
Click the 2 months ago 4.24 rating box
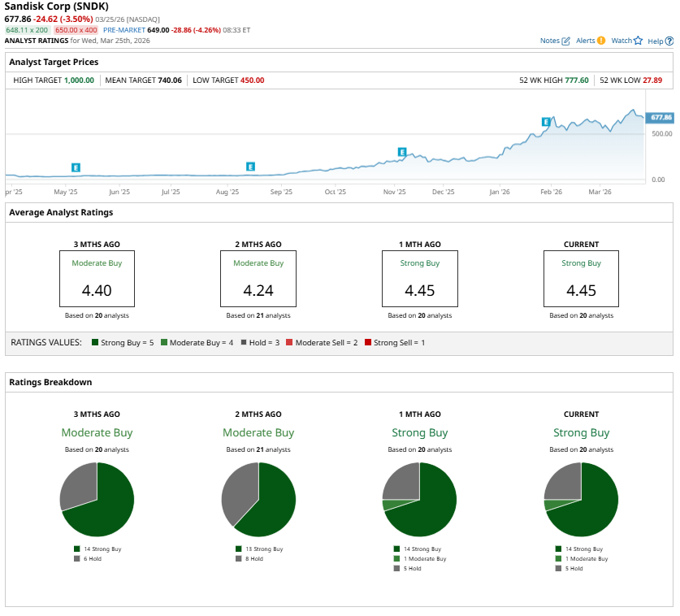coord(258,279)
